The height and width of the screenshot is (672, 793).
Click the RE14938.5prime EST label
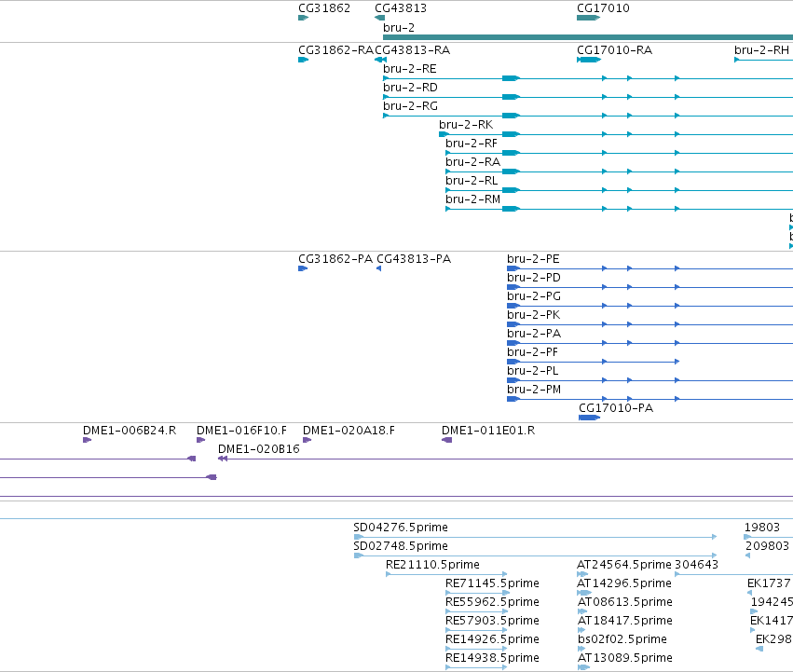[x=492, y=658]
